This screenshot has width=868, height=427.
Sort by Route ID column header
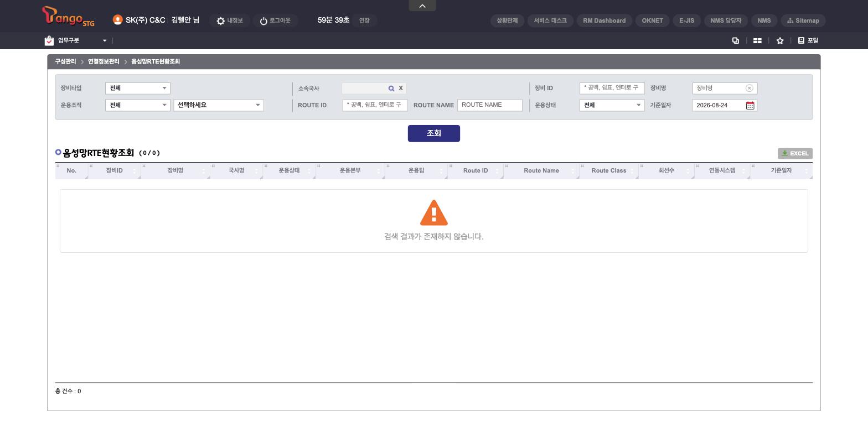(x=476, y=170)
